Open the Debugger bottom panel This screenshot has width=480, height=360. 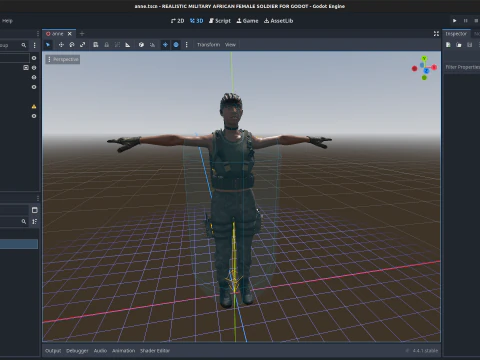coord(77,351)
